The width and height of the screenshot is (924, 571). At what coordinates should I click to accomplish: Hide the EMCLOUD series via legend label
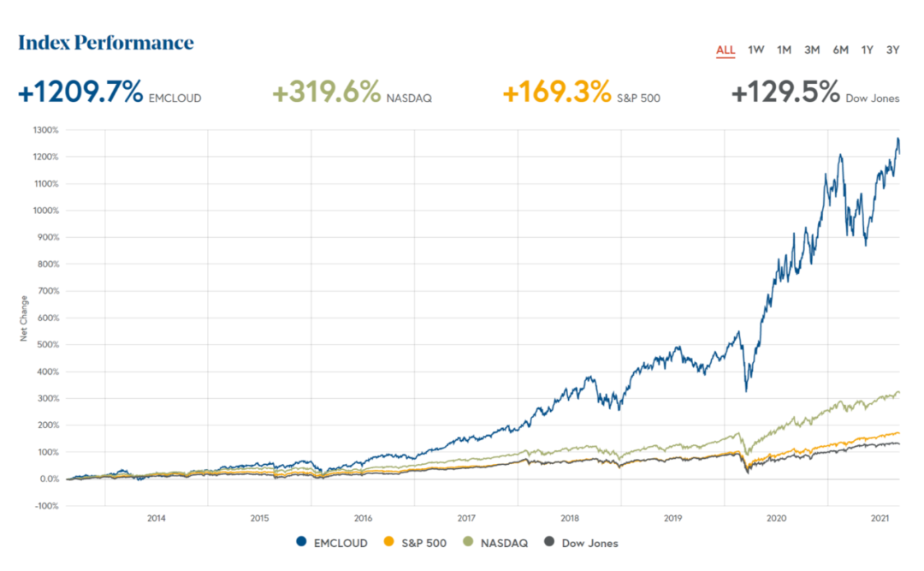click(x=340, y=543)
